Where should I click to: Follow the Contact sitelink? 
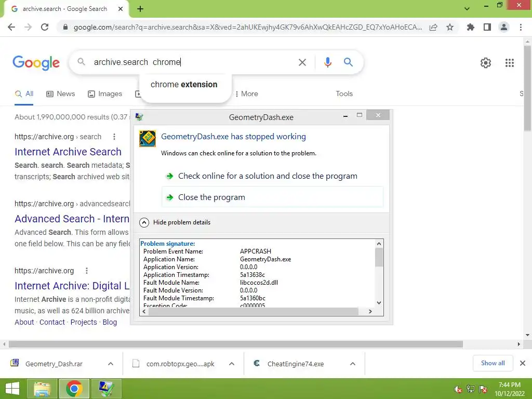pyautogui.click(x=52, y=322)
